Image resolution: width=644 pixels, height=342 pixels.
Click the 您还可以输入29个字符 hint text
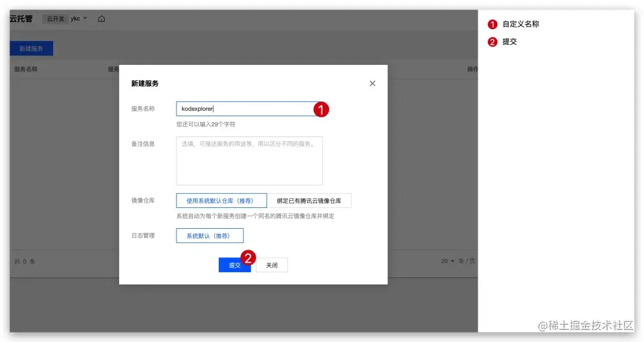tap(206, 124)
